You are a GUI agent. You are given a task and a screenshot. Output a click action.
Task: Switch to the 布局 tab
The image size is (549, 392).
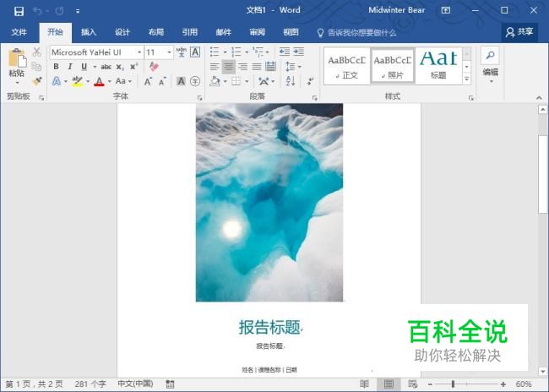(x=156, y=32)
